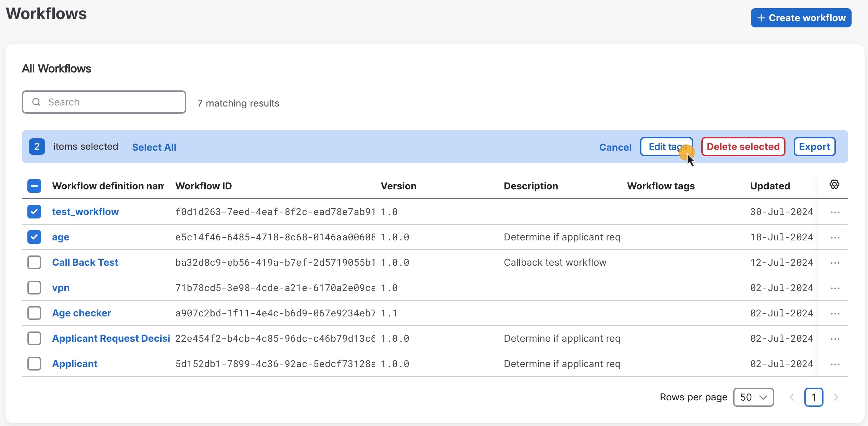
Task: Open actions menu for Age checker
Action: [x=835, y=313]
